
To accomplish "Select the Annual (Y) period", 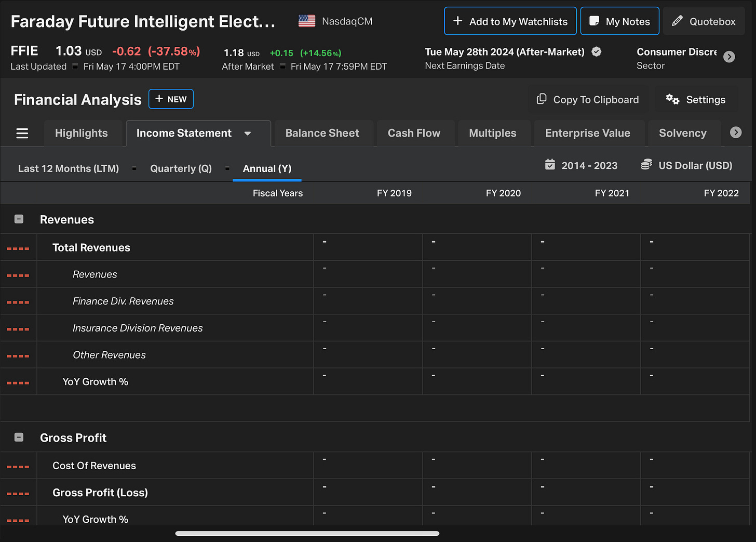I will tap(267, 168).
